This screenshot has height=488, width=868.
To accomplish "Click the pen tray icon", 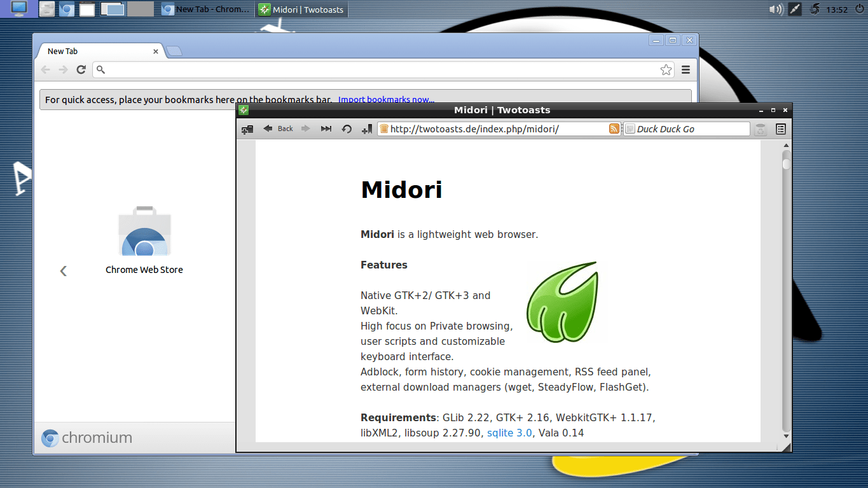I will click(x=795, y=9).
